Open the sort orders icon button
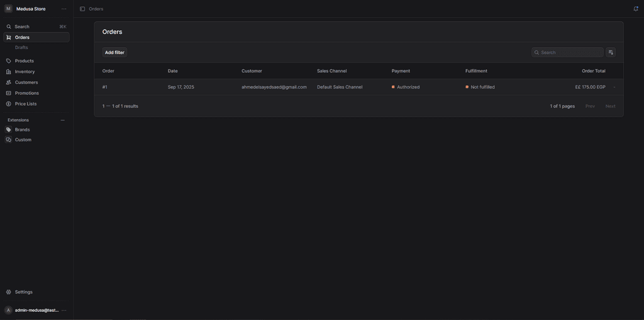The height and width of the screenshot is (320, 644). pyautogui.click(x=610, y=53)
